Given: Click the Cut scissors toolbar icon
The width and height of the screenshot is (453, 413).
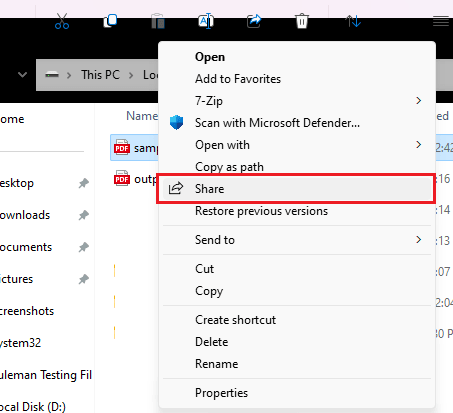Looking at the screenshot, I should click(x=62, y=21).
